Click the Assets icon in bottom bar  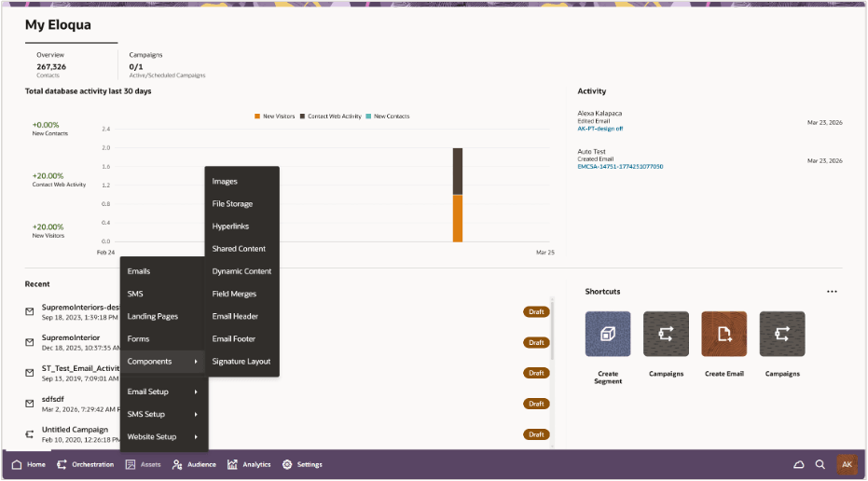point(131,464)
